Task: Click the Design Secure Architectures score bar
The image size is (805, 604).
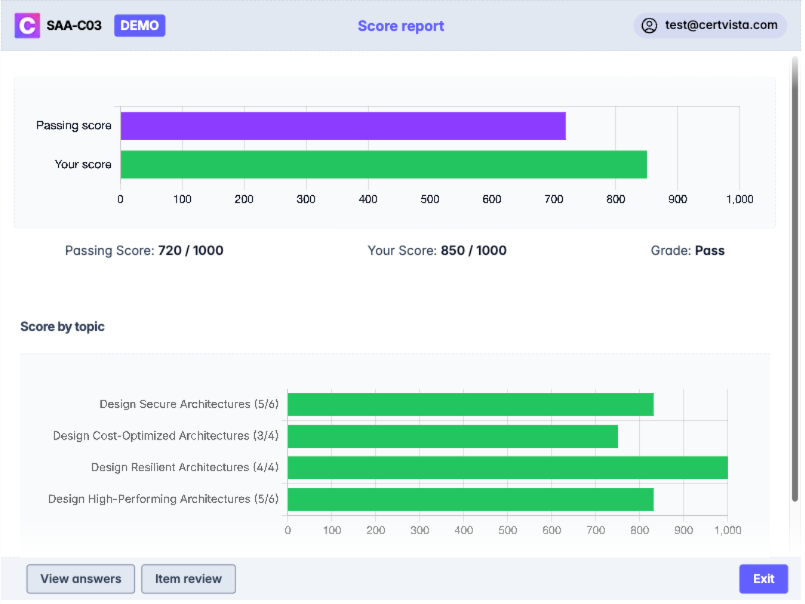Action: click(470, 404)
